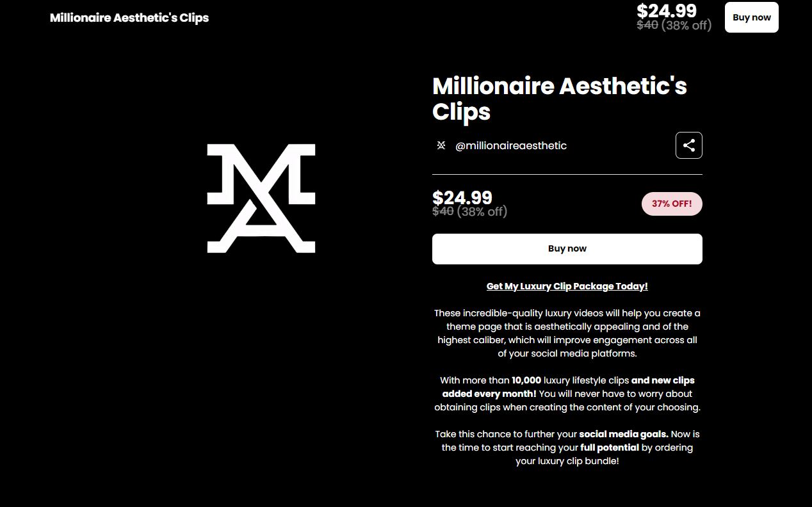Click the X icon next to @millionaireaesthetic
This screenshot has height=507, width=812.
click(x=441, y=145)
